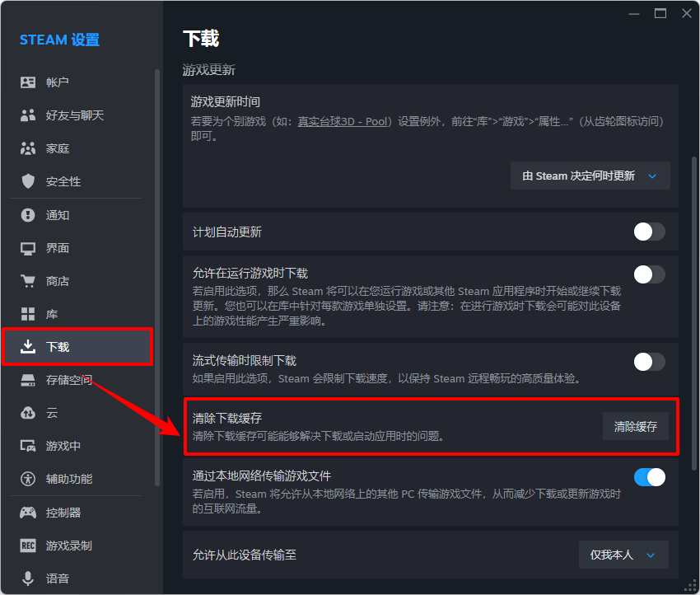Viewport: 700px width, 595px height.
Task: Click the 库 library grid icon
Action: pos(28,314)
